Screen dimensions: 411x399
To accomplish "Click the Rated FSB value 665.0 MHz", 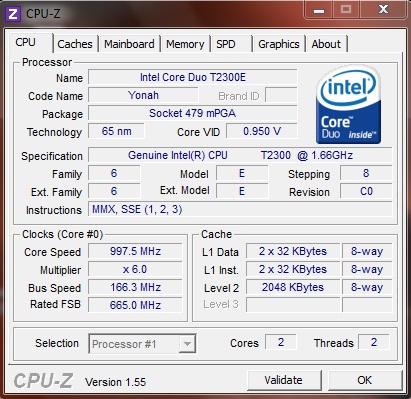I will (x=135, y=305).
